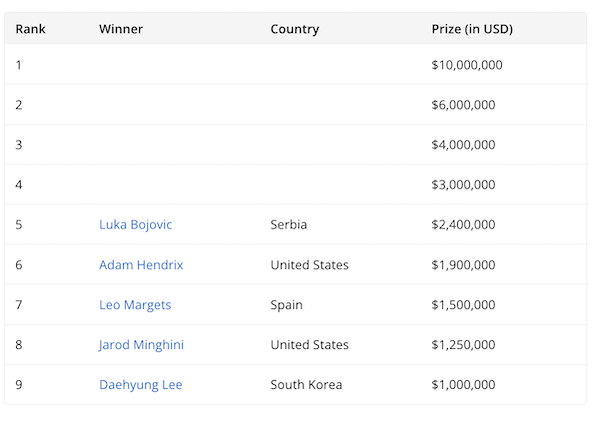Click the $6,000,000 prize cell
Viewport: 600px width, 424px height.
463,105
